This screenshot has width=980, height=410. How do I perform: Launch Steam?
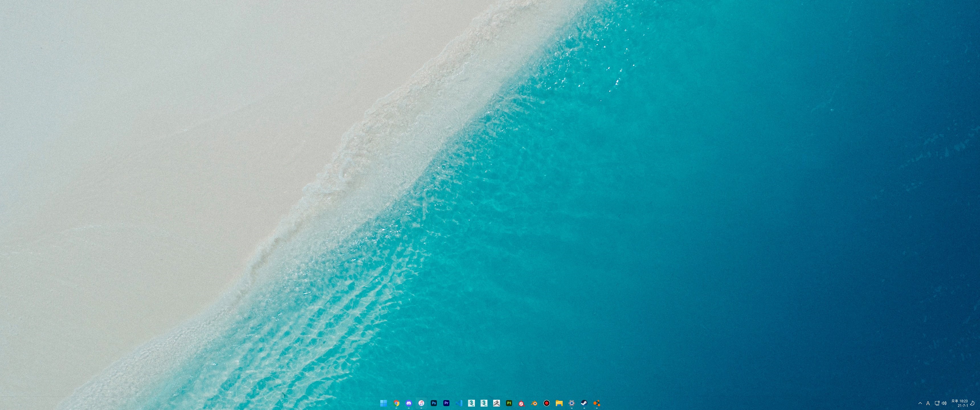[x=585, y=403]
